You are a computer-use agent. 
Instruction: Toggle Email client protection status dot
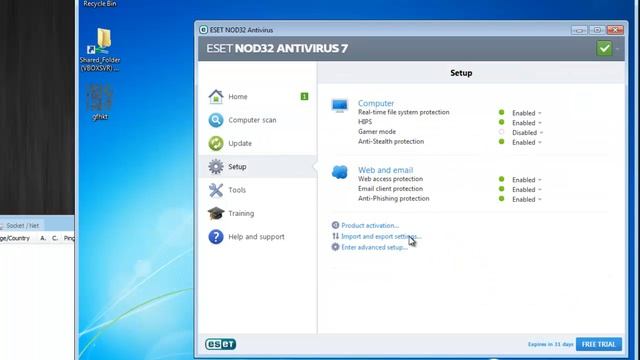tap(501, 189)
